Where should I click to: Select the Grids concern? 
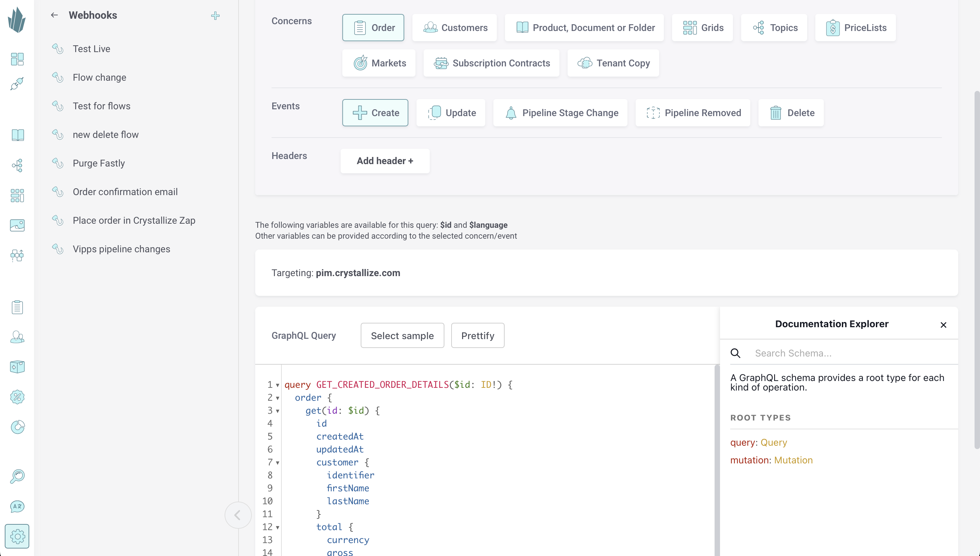click(x=703, y=28)
